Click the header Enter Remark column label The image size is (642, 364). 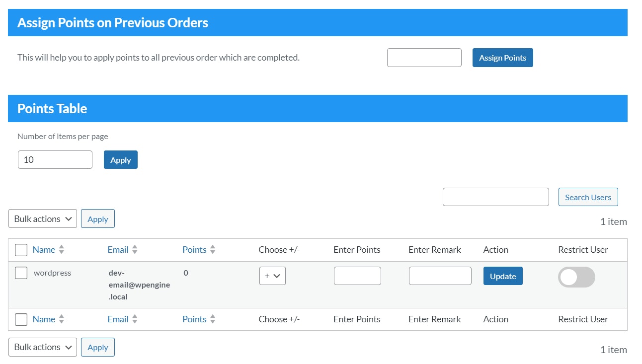(435, 250)
